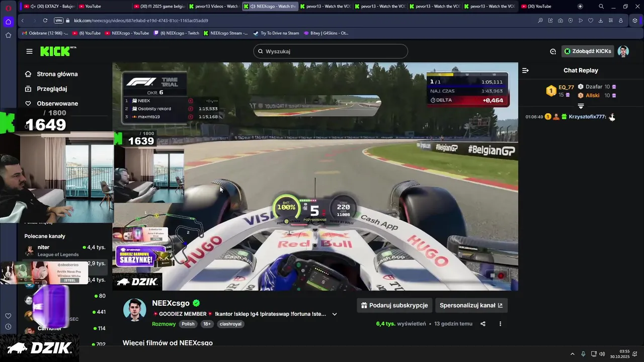
Task: Open NEEXcsgo - Twitch bookmark
Action: point(176,33)
